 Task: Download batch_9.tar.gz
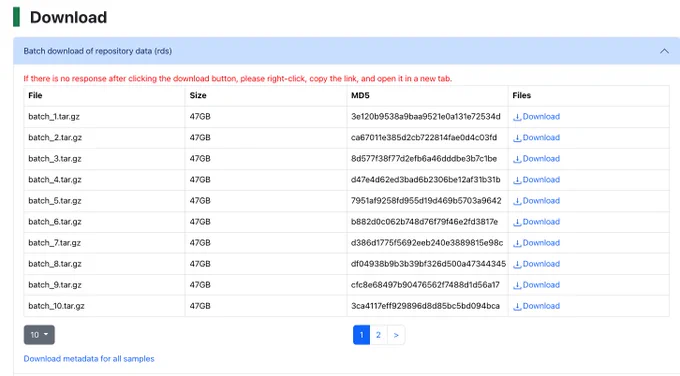point(536,285)
